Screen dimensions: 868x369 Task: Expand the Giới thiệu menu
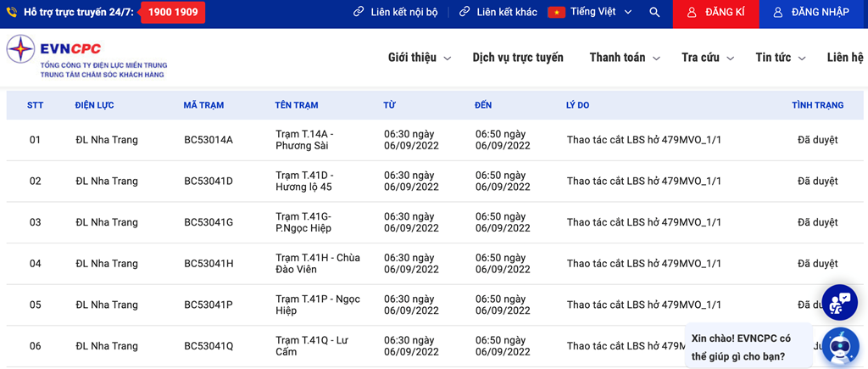click(x=419, y=58)
